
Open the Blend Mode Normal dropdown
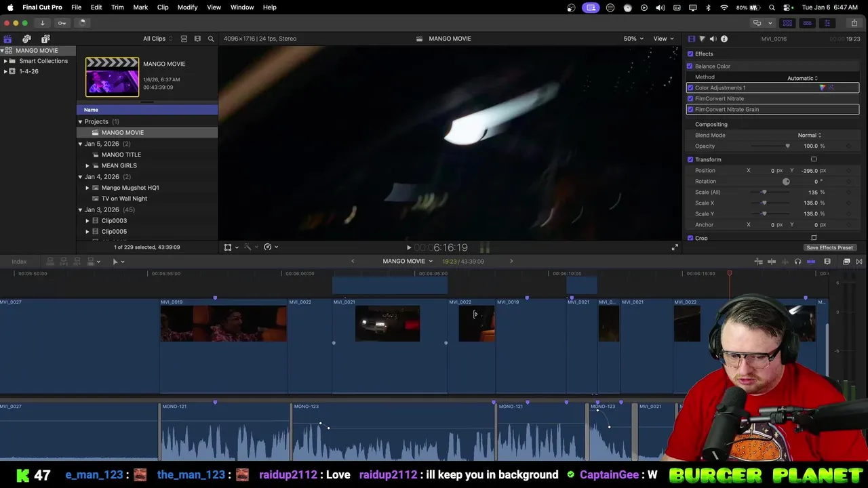point(809,135)
